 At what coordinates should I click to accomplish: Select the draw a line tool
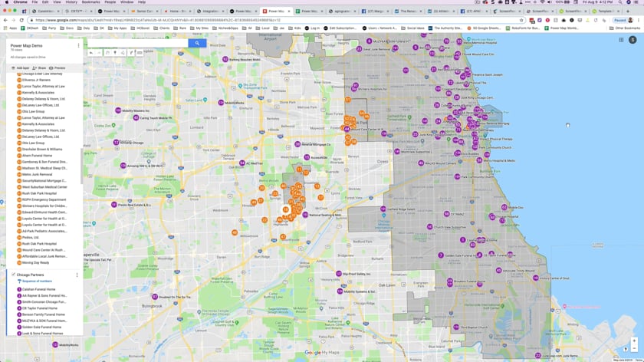123,53
